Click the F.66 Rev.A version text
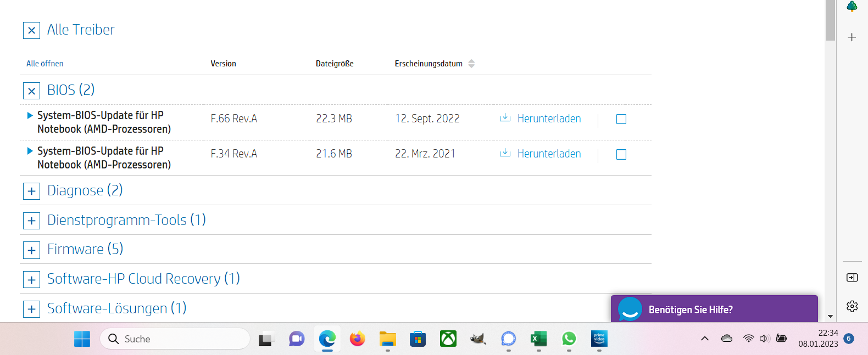This screenshot has height=355, width=868. [234, 119]
